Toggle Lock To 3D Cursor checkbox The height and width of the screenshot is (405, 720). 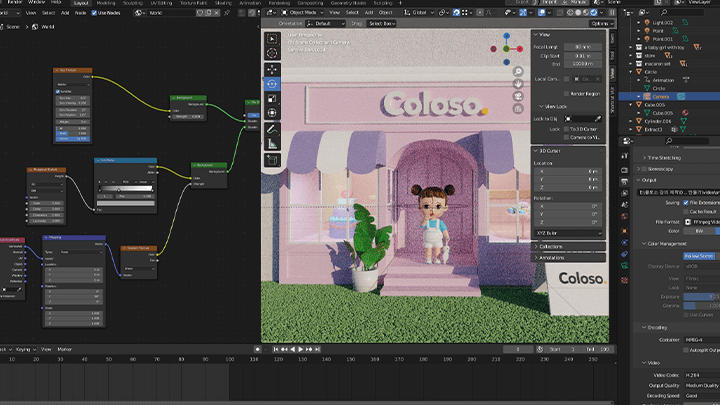tap(566, 129)
